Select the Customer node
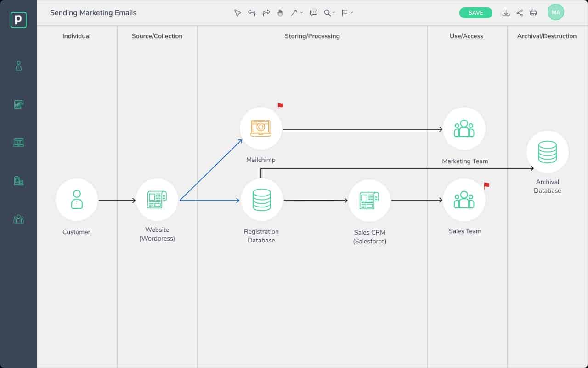Image resolution: width=588 pixels, height=368 pixels. (77, 200)
